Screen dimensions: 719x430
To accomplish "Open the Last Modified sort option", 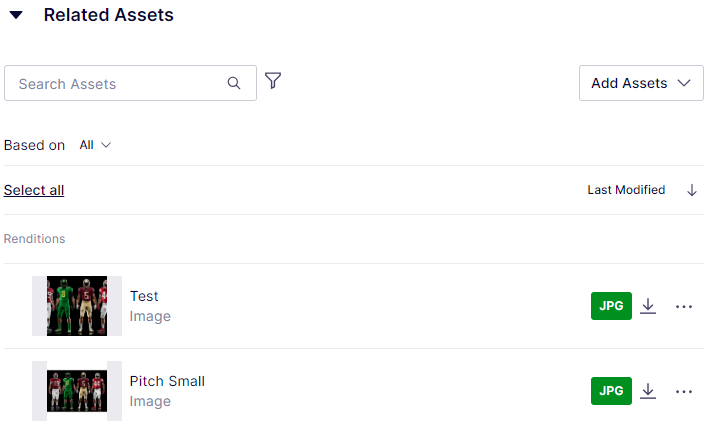I will 626,190.
